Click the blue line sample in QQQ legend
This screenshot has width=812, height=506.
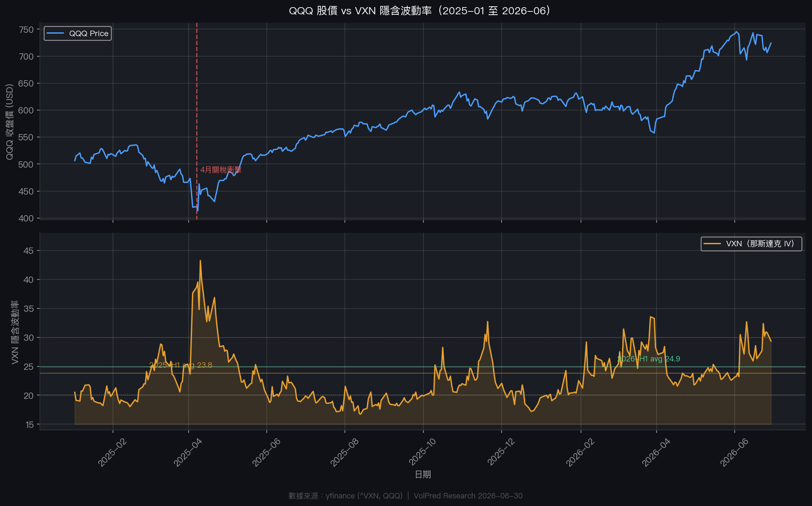(x=55, y=34)
